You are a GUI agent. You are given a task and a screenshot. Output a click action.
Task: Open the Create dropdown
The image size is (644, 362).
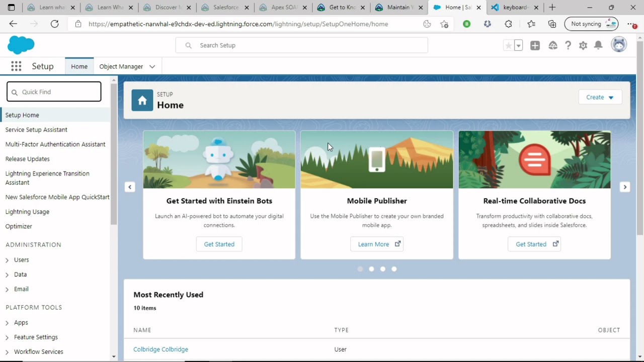[600, 97]
